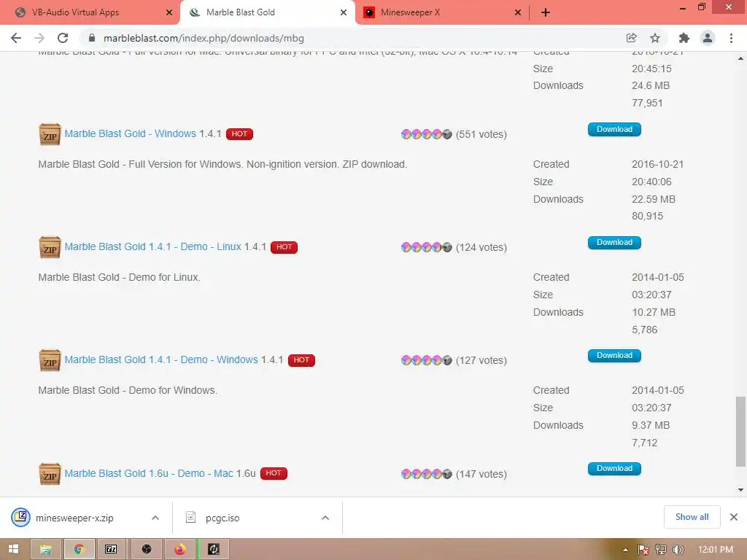Open downloaded pcgc.iso file
The image size is (747, 560).
222,518
